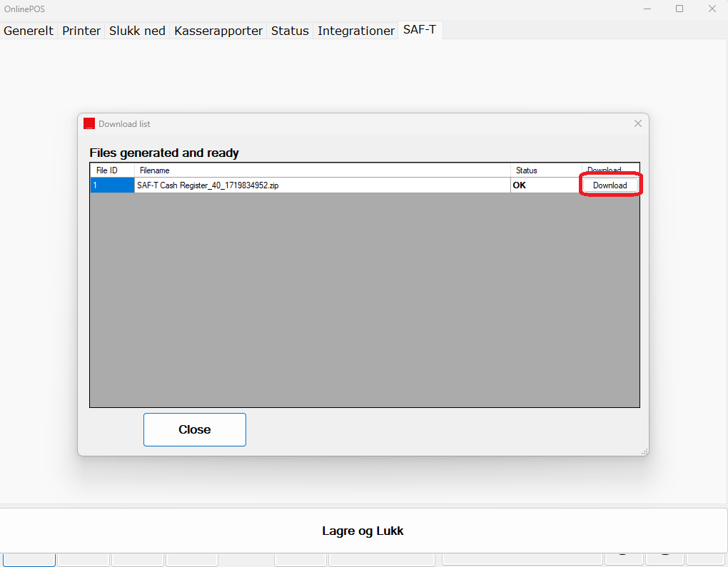Go to the Kasserapporter tab
Viewport: 728px width, 567px height.
click(x=218, y=31)
